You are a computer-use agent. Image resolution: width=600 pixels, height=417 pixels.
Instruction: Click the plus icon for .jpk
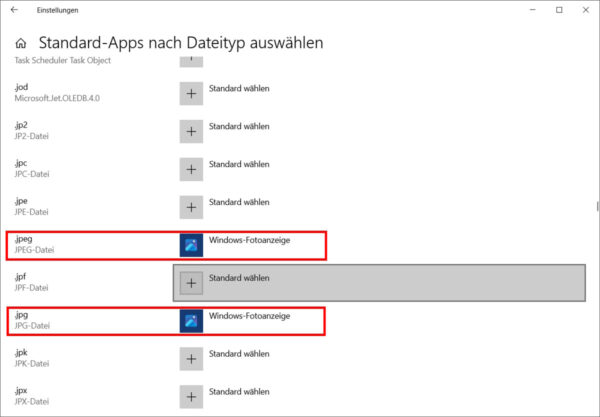click(x=191, y=358)
